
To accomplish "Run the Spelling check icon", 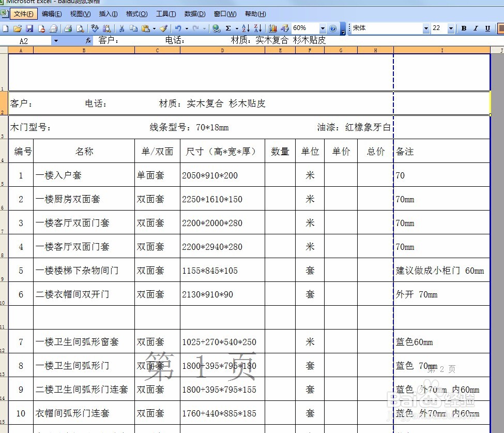I will 95,28.
